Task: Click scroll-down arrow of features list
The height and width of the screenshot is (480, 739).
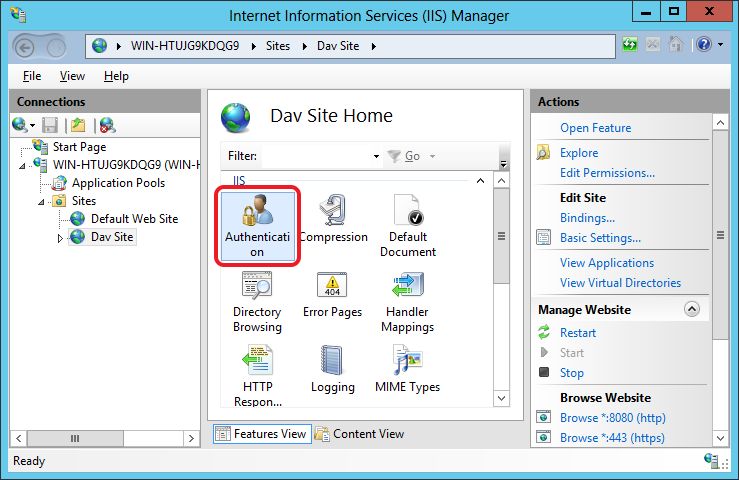Action: pyautogui.click(x=501, y=398)
